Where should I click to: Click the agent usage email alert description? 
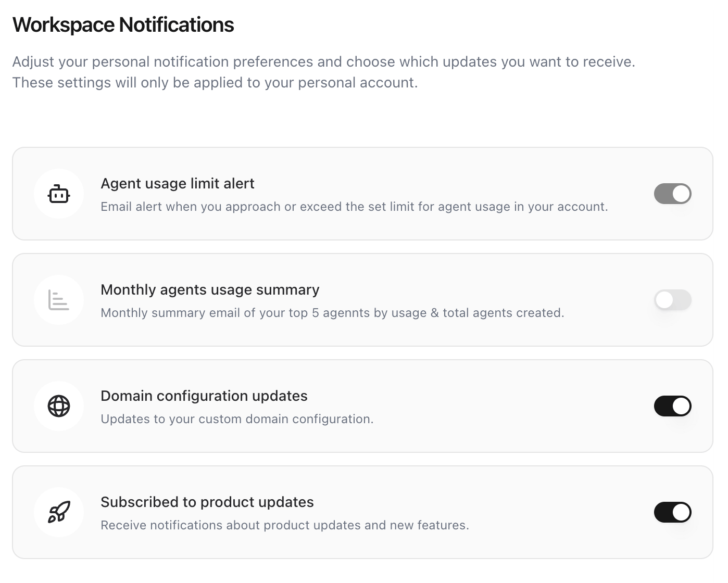(354, 207)
